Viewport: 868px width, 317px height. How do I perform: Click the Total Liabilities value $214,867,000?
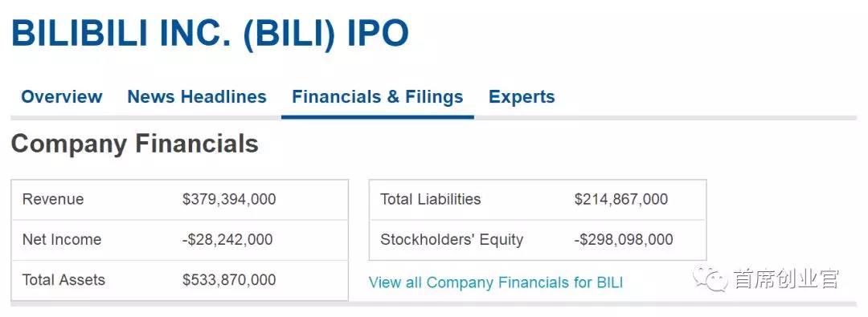click(621, 199)
